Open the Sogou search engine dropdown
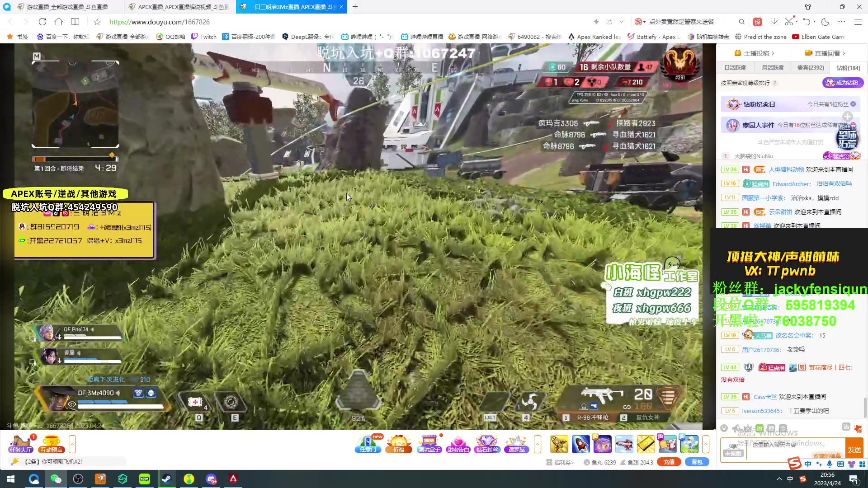Viewport: 868px width, 488px height. [644, 22]
